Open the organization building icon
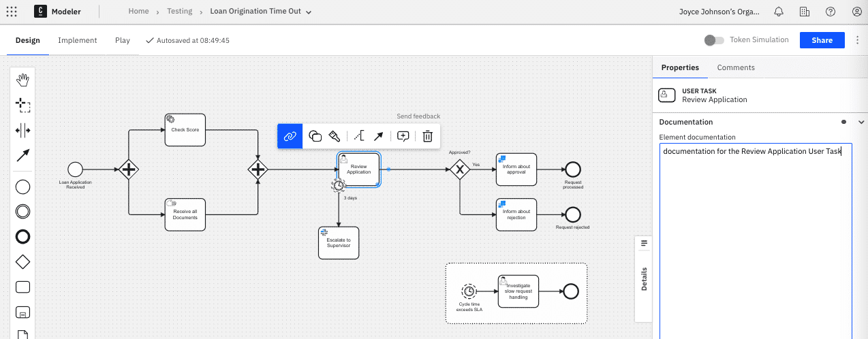The width and height of the screenshot is (868, 339). click(805, 12)
